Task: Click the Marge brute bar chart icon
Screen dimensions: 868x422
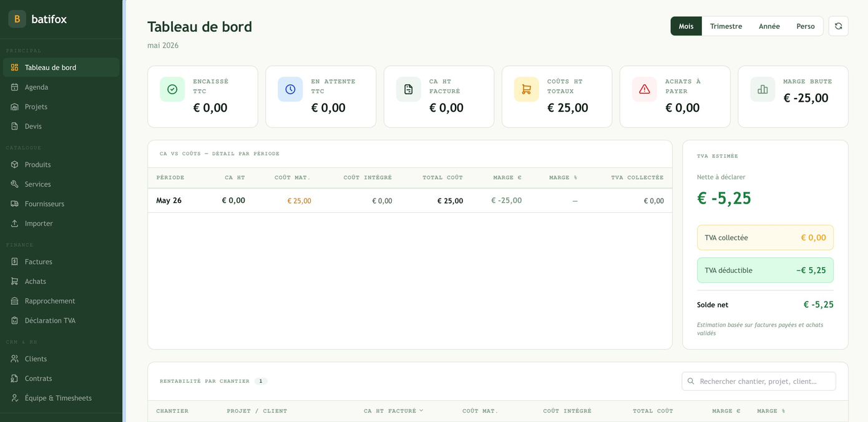Action: 763,89
